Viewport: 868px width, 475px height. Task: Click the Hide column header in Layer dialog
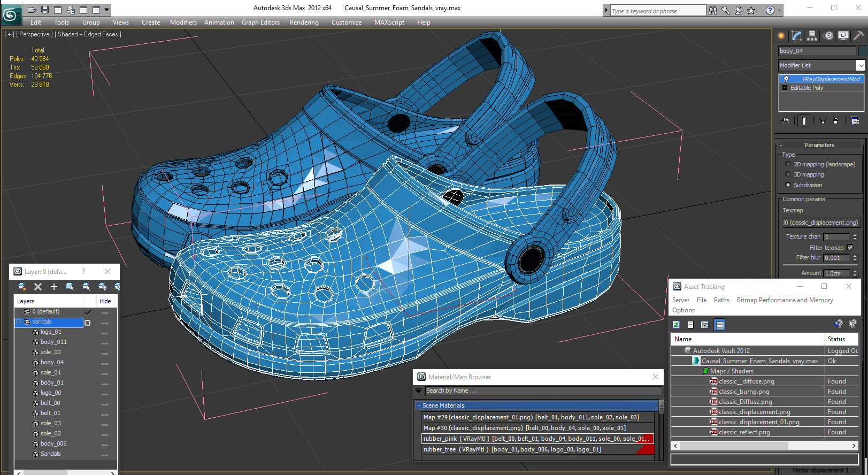click(105, 301)
